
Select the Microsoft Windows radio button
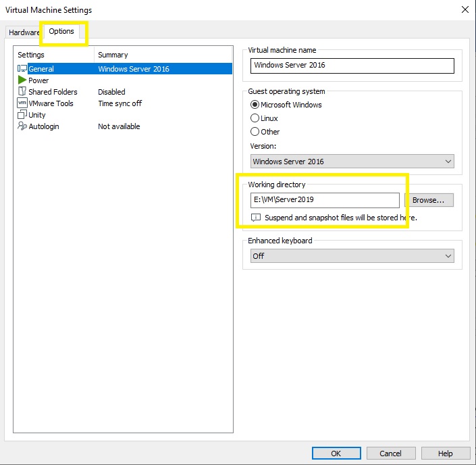[255, 105]
